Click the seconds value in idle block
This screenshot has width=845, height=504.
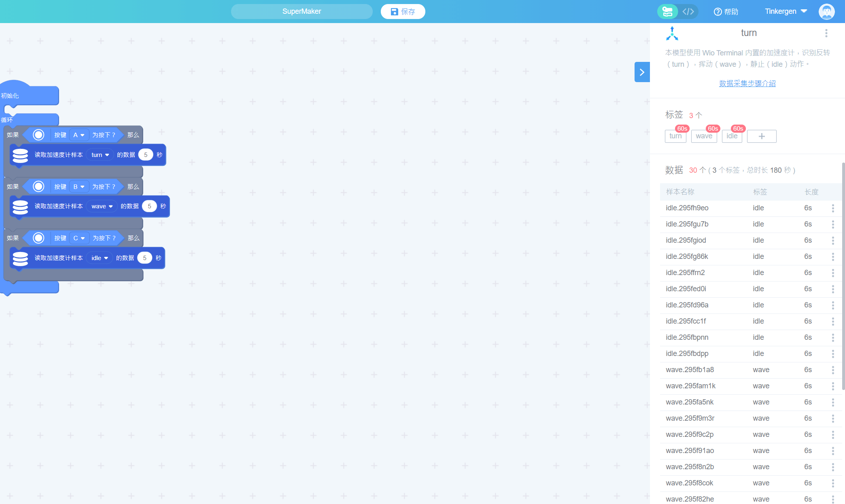[x=144, y=258]
